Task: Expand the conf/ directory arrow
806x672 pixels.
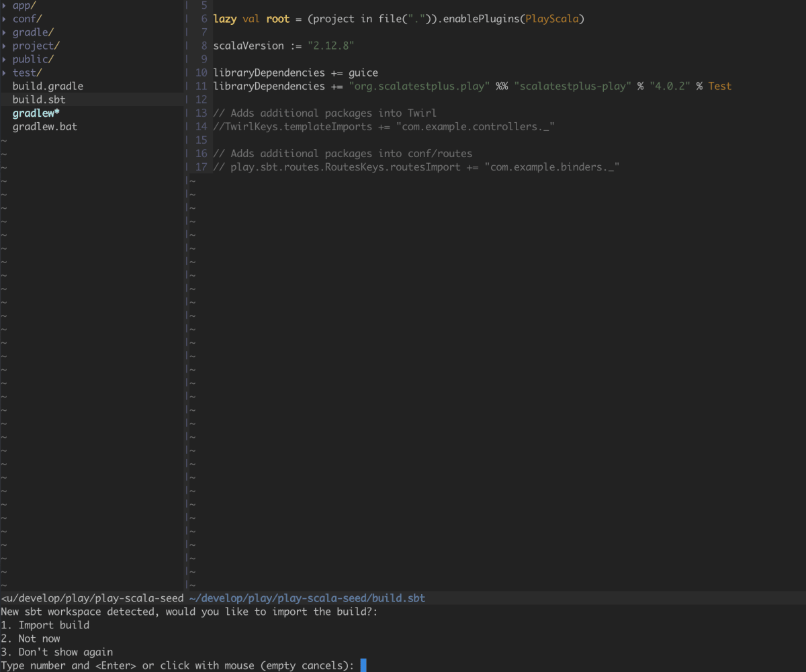Action: [4, 19]
